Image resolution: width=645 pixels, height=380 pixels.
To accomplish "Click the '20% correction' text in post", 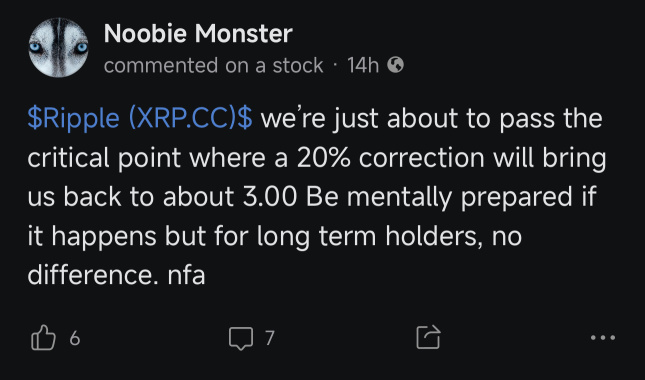I will (x=390, y=158).
